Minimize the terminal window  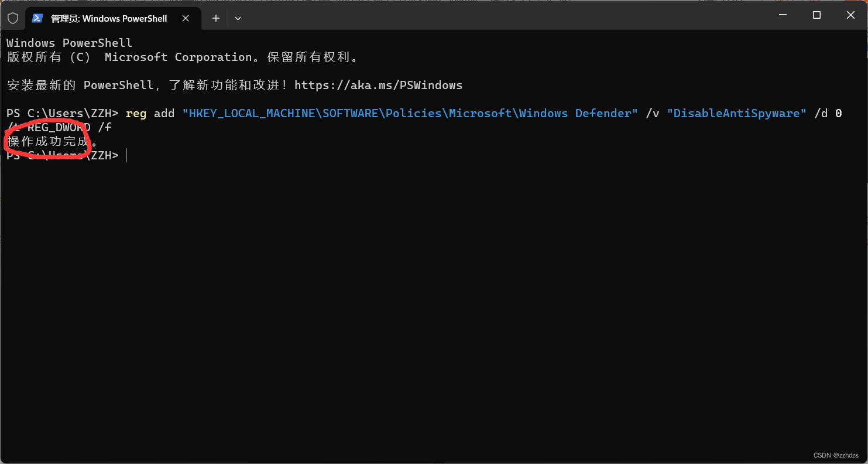(783, 16)
